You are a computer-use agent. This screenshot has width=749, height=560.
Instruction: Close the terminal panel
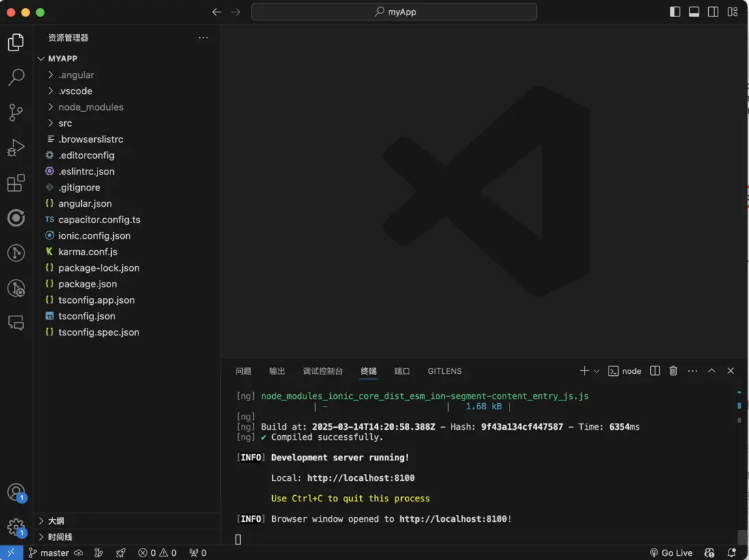pos(731,371)
